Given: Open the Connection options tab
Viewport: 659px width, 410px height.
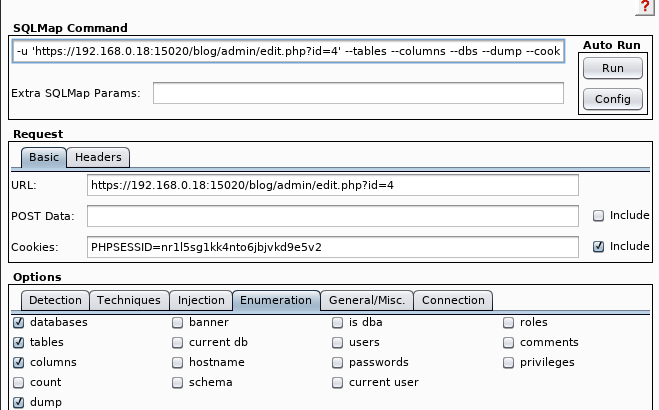Looking at the screenshot, I should (x=453, y=300).
